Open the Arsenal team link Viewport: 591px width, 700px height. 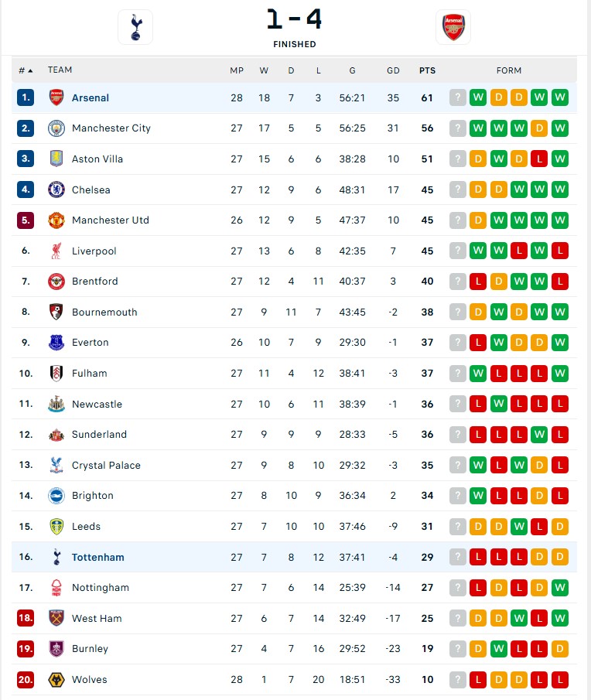click(91, 98)
